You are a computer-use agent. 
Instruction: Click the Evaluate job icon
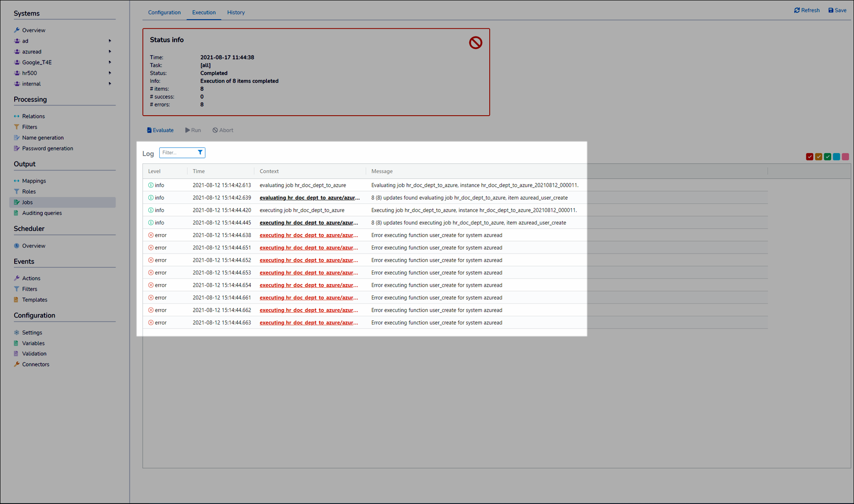(149, 130)
